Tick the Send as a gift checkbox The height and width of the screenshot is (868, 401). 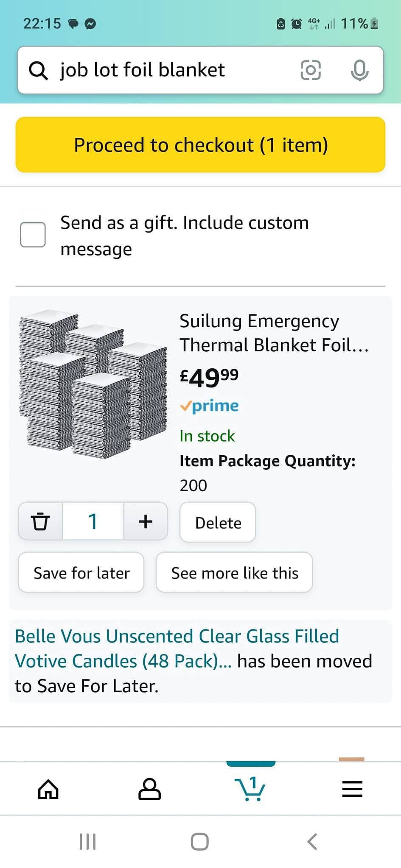coord(33,234)
